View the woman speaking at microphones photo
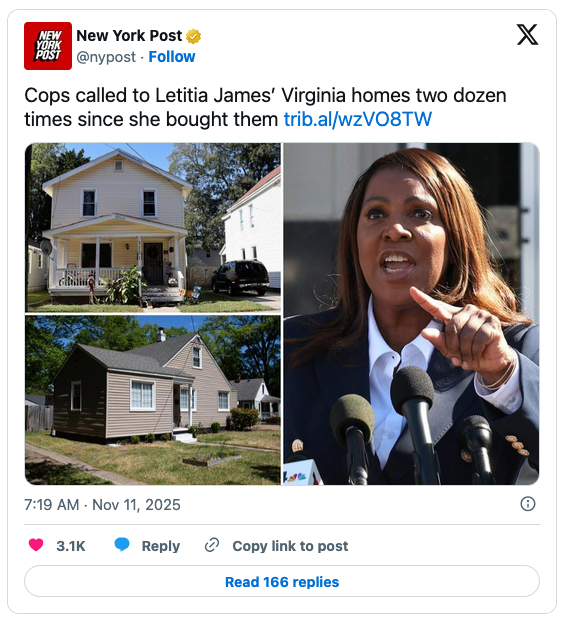 [411, 314]
